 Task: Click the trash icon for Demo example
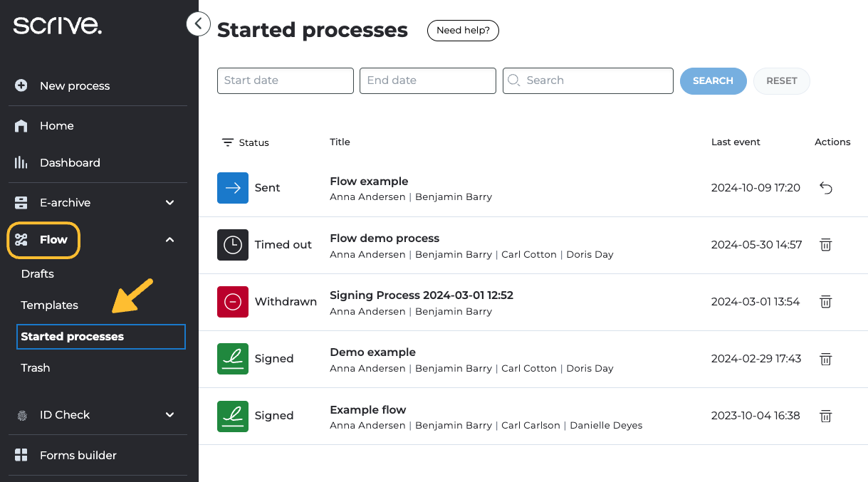pyautogui.click(x=826, y=359)
